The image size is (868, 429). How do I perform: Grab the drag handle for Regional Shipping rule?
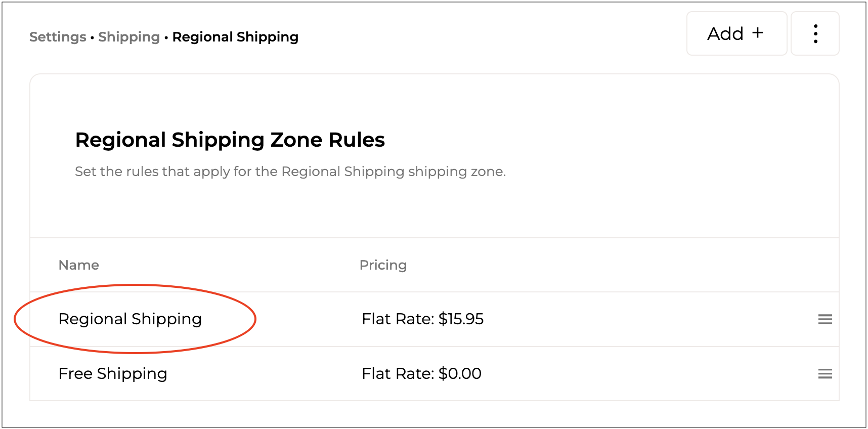point(824,319)
